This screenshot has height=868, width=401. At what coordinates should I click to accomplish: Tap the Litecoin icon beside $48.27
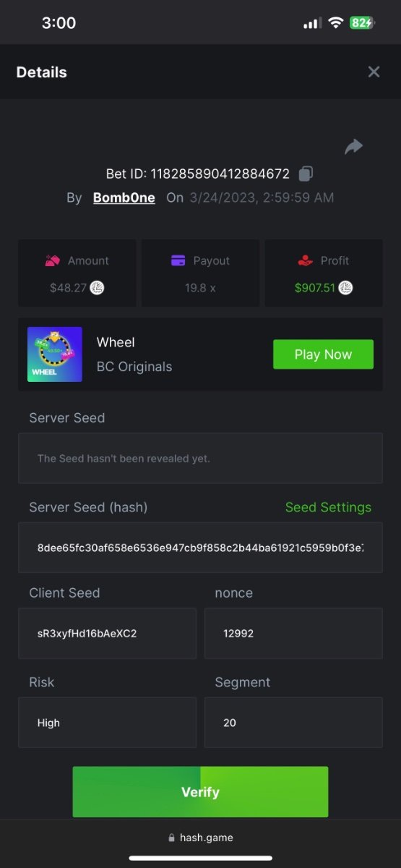pyautogui.click(x=97, y=288)
